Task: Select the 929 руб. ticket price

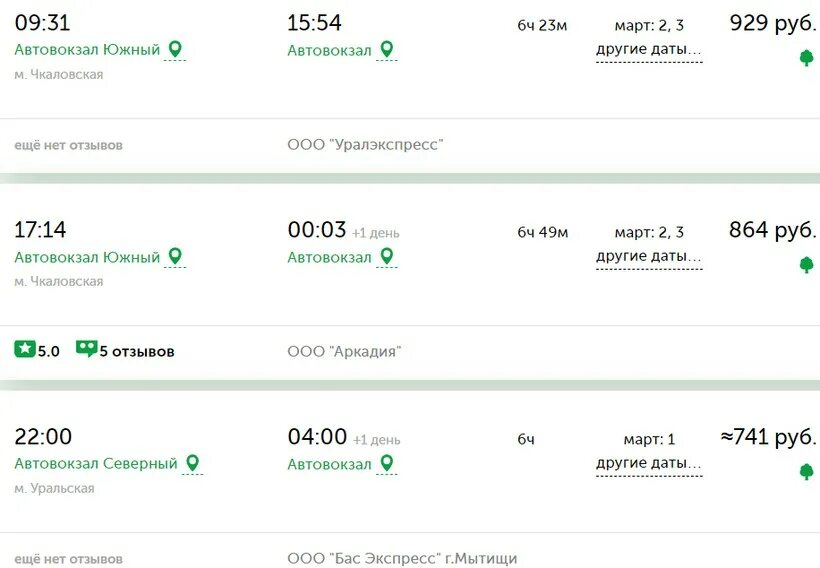Action: [x=773, y=24]
